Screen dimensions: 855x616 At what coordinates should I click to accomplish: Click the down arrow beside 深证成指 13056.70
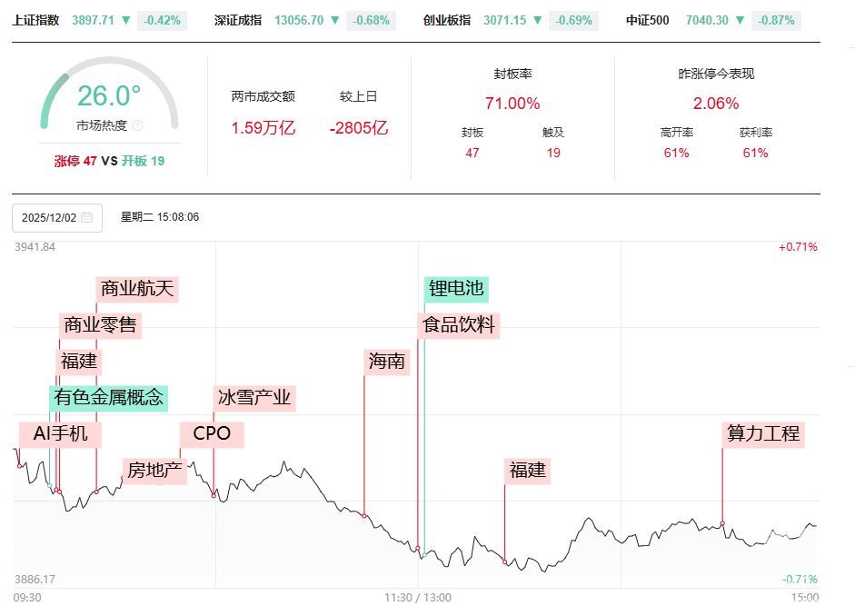pyautogui.click(x=335, y=20)
